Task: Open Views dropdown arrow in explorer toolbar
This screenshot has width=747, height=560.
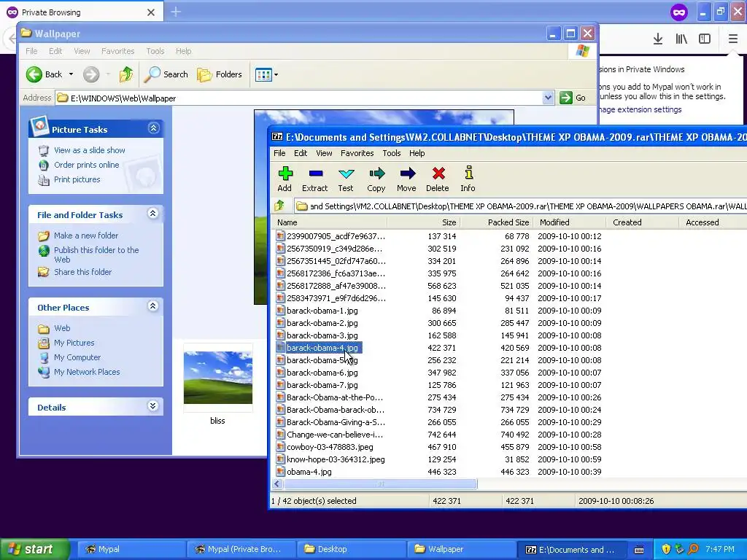Action: coord(276,74)
